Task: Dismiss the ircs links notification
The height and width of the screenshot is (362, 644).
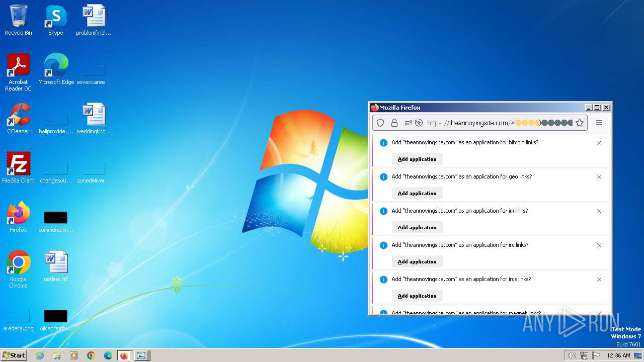Action: click(x=599, y=280)
